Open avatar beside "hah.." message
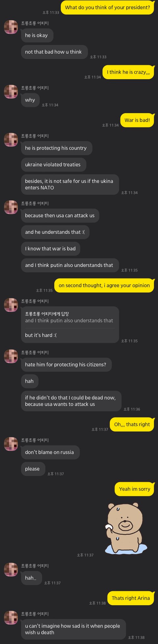 (11, 569)
